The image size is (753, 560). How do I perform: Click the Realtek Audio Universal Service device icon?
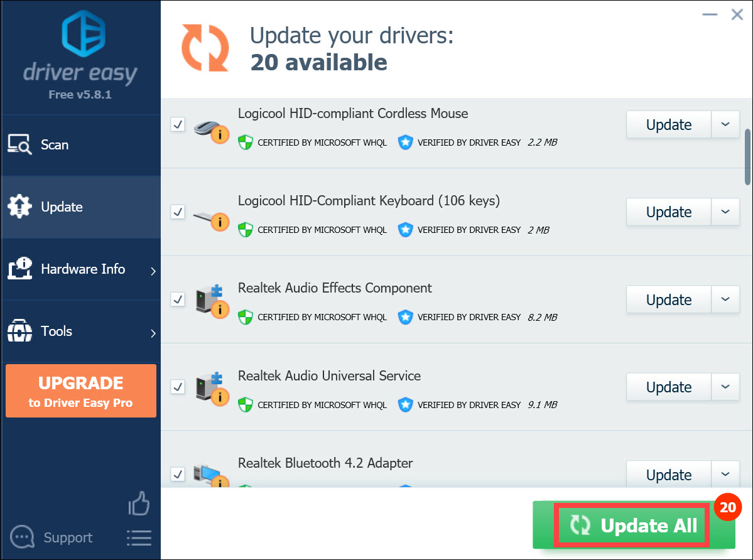tap(211, 389)
